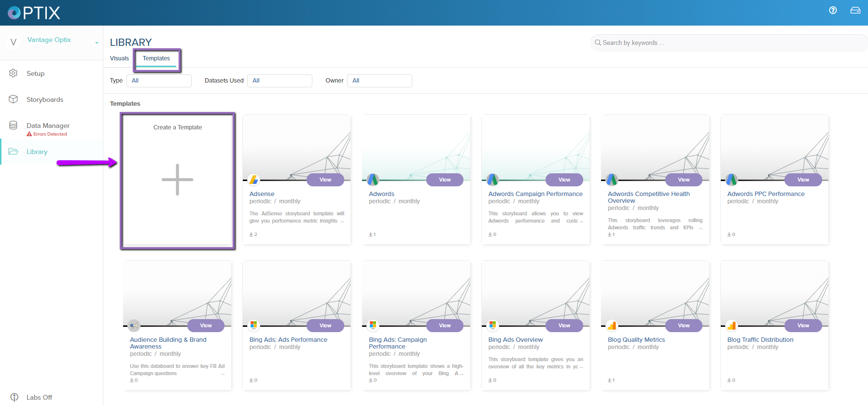Click the Library folder icon
The image size is (868, 406).
14,152
